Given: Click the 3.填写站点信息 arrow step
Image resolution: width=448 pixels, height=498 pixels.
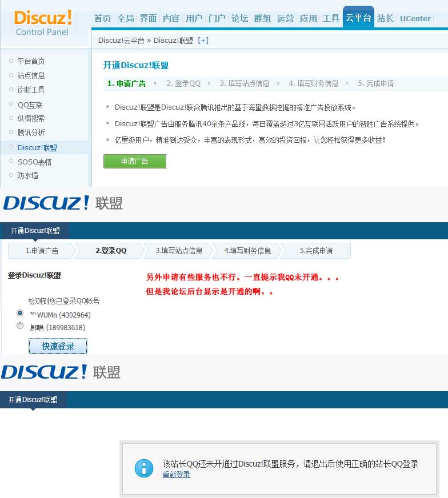Looking at the screenshot, I should click(179, 251).
